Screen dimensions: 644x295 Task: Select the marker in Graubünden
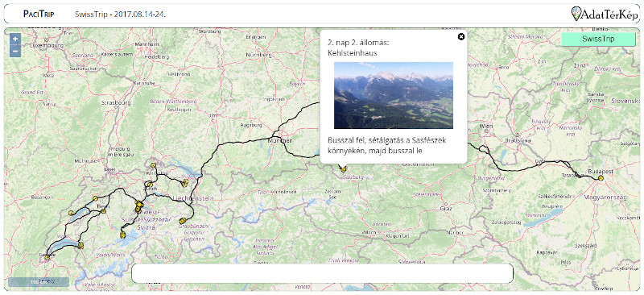[x=182, y=221]
